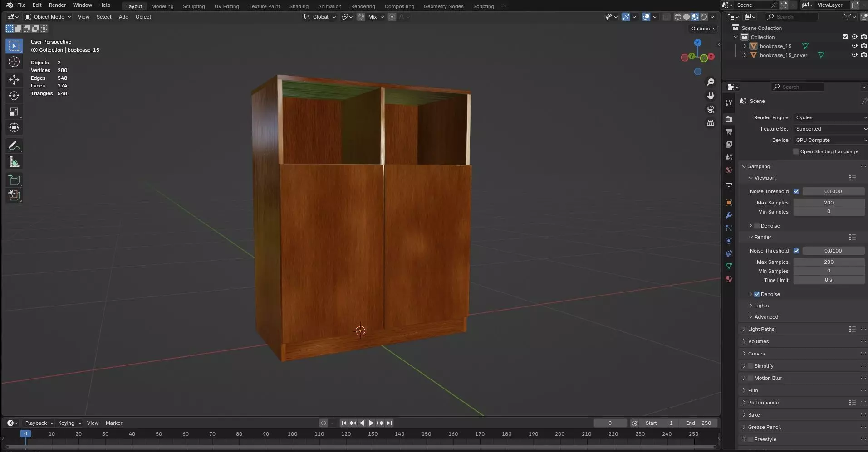Hide bookcase_15 in viewport via eye icon

pos(854,46)
